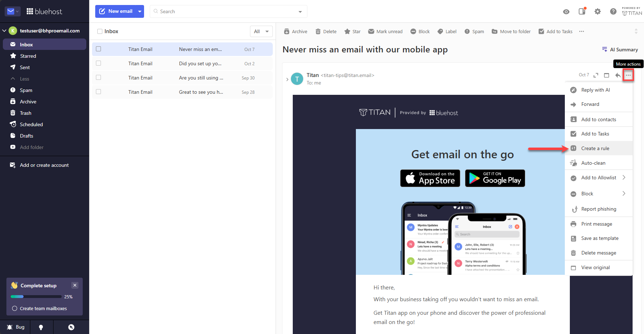Open the settings gear icon
This screenshot has width=644, height=334.
point(598,11)
